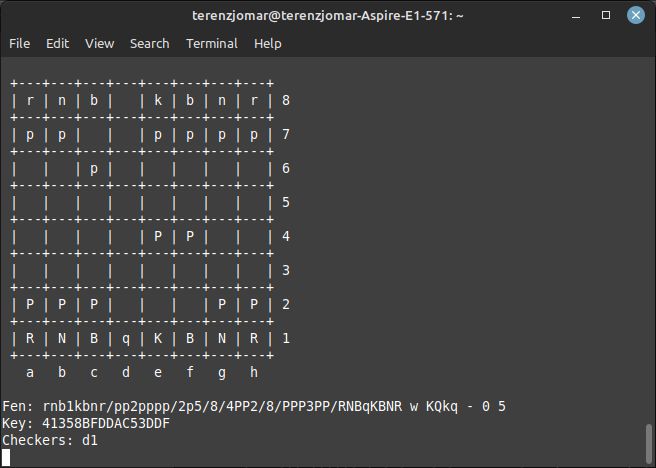The width and height of the screenshot is (656, 468).
Task: Open the Edit menu
Action: pos(57,44)
